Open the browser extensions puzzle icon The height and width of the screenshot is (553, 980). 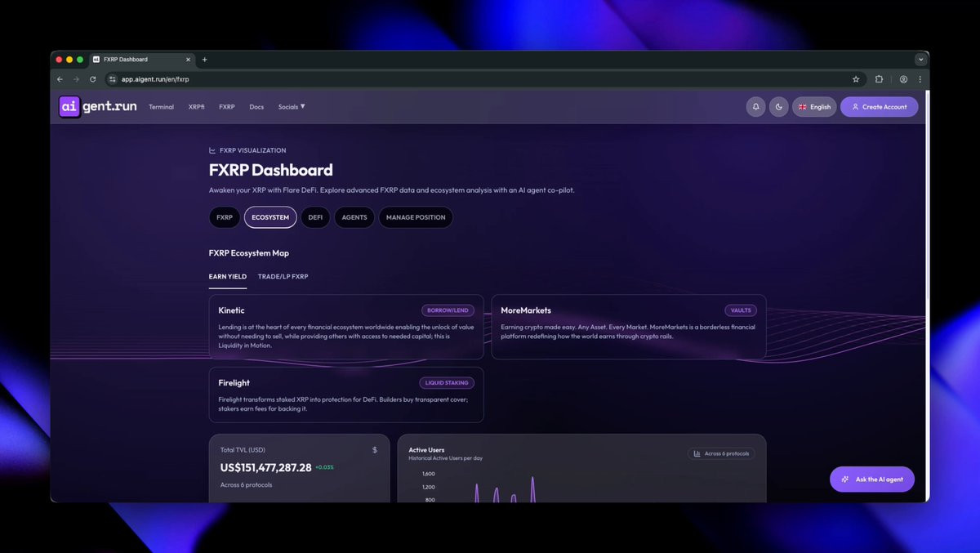(879, 79)
